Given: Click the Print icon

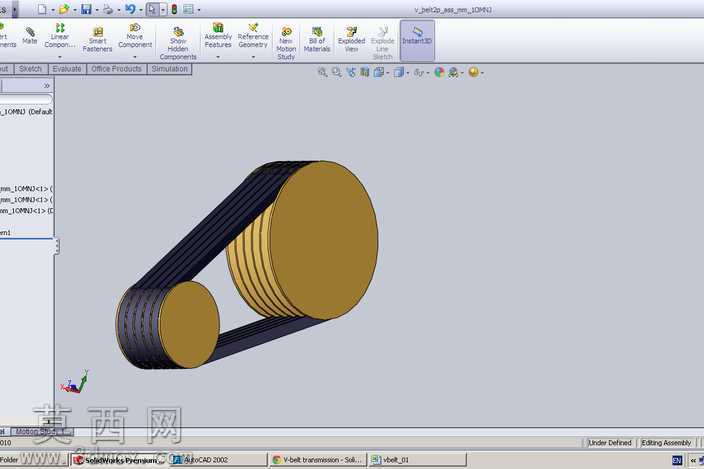Looking at the screenshot, I should [x=108, y=9].
